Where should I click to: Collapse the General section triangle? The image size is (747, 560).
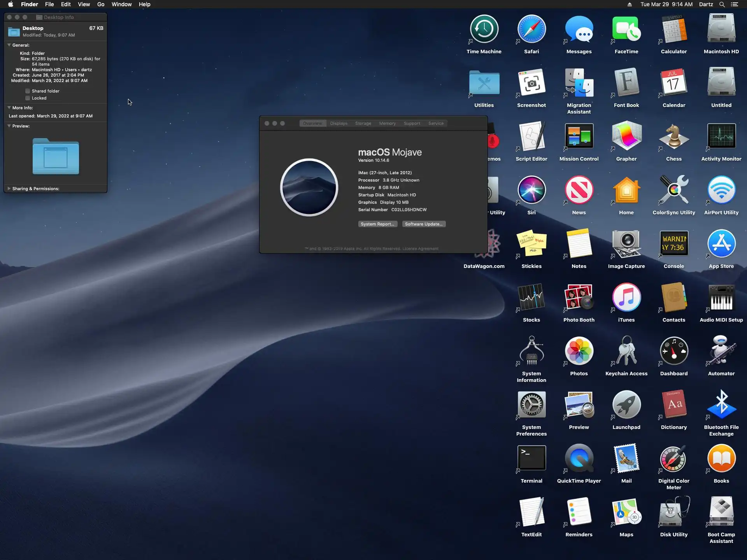9,45
